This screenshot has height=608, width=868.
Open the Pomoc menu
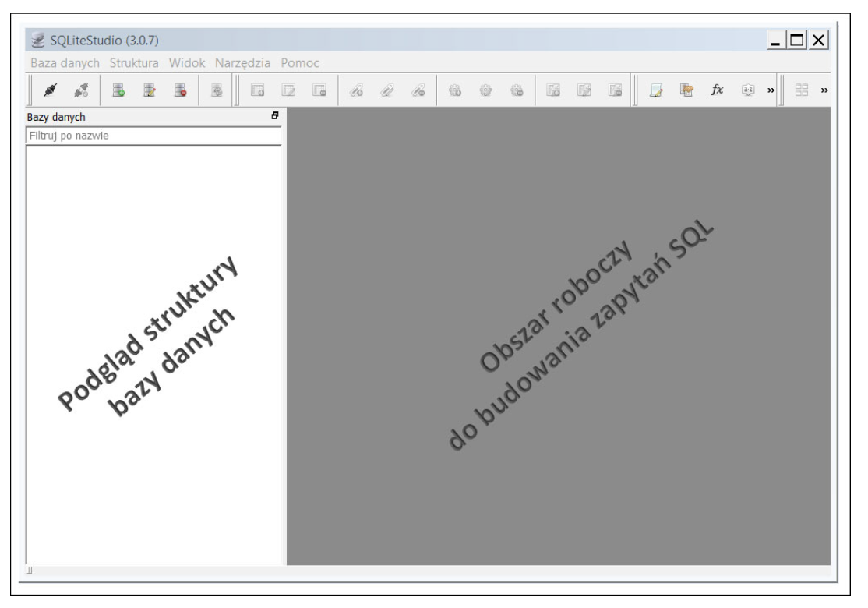click(x=300, y=62)
